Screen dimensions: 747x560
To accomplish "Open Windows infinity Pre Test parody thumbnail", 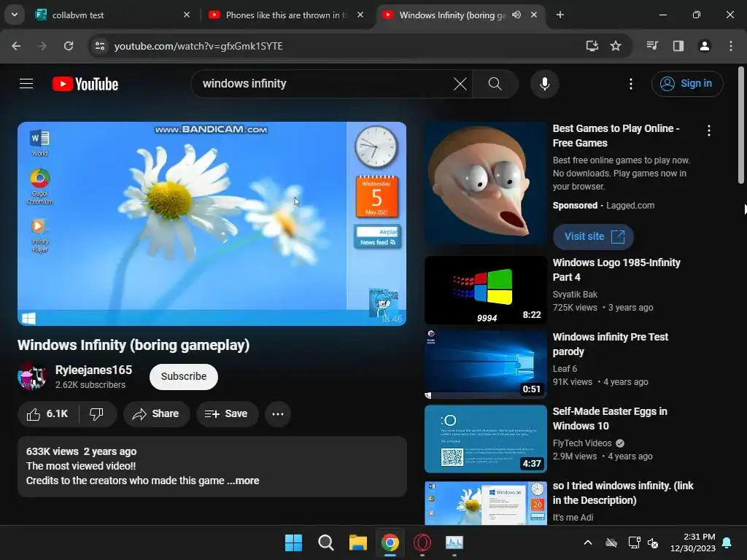I will (485, 365).
